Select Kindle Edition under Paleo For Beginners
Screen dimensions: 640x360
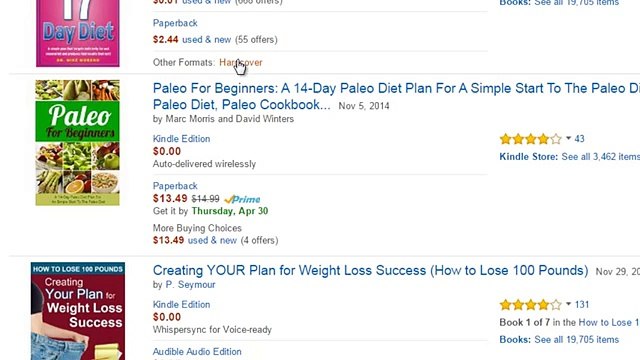pyautogui.click(x=181, y=139)
